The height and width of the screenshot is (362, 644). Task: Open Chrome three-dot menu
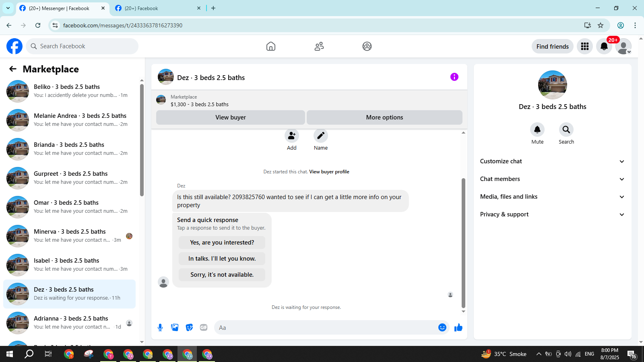pos(635,25)
